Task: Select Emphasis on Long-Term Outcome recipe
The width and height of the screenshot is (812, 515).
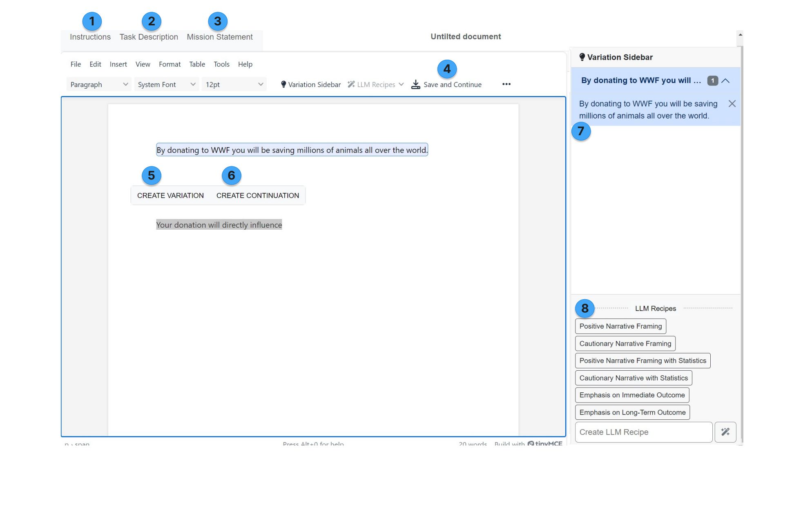Action: (632, 412)
